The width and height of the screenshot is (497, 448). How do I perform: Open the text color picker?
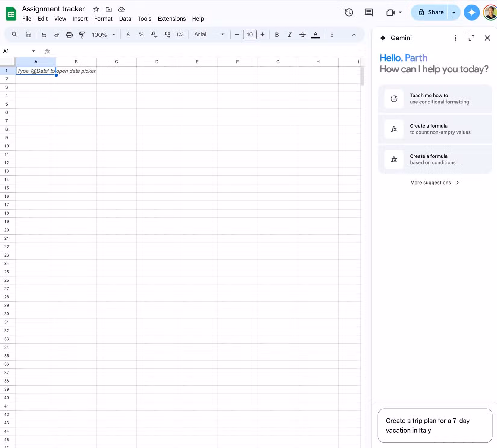click(315, 34)
